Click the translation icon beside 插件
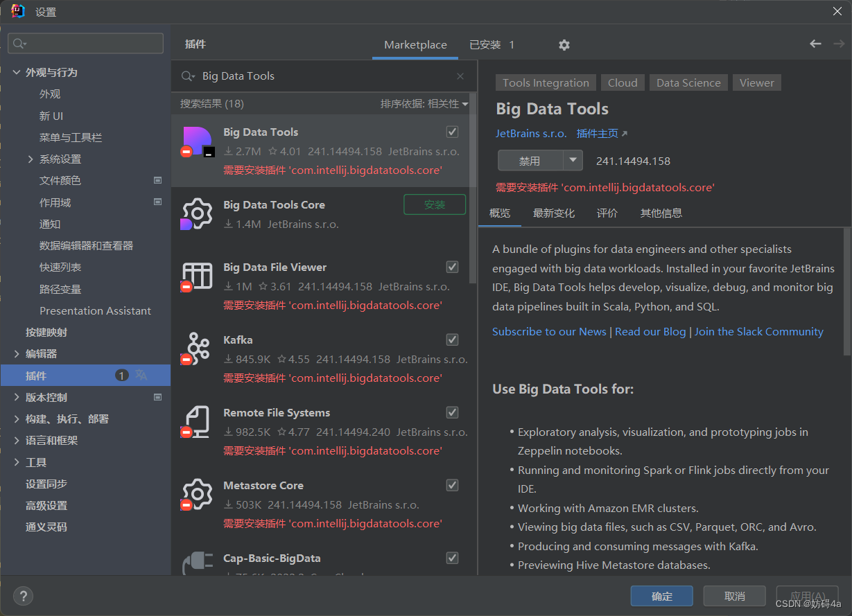The height and width of the screenshot is (616, 852). 141,375
